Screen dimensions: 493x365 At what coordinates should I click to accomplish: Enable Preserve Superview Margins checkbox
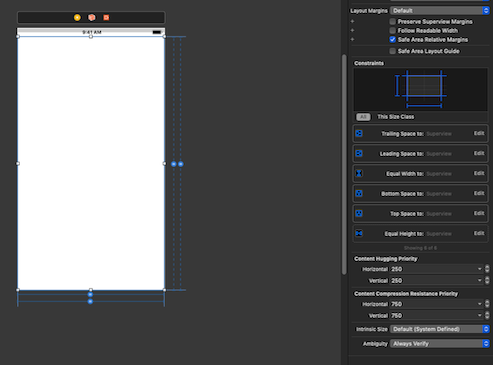393,22
